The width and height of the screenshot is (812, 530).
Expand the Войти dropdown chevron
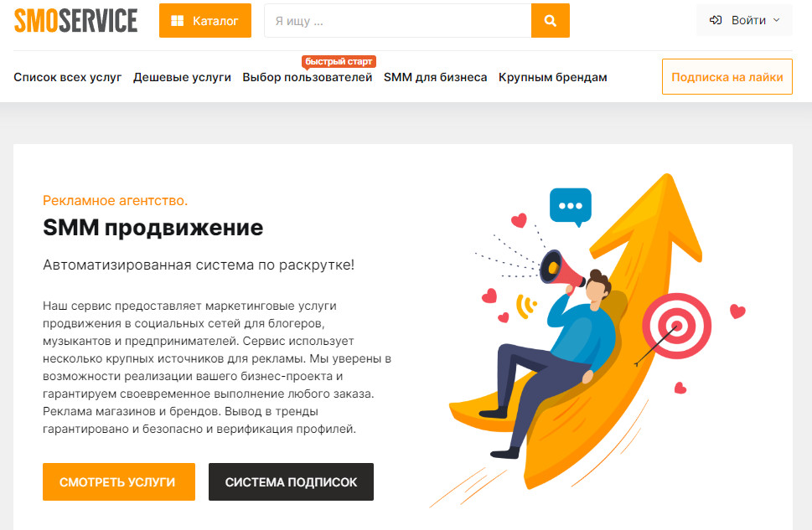point(776,20)
